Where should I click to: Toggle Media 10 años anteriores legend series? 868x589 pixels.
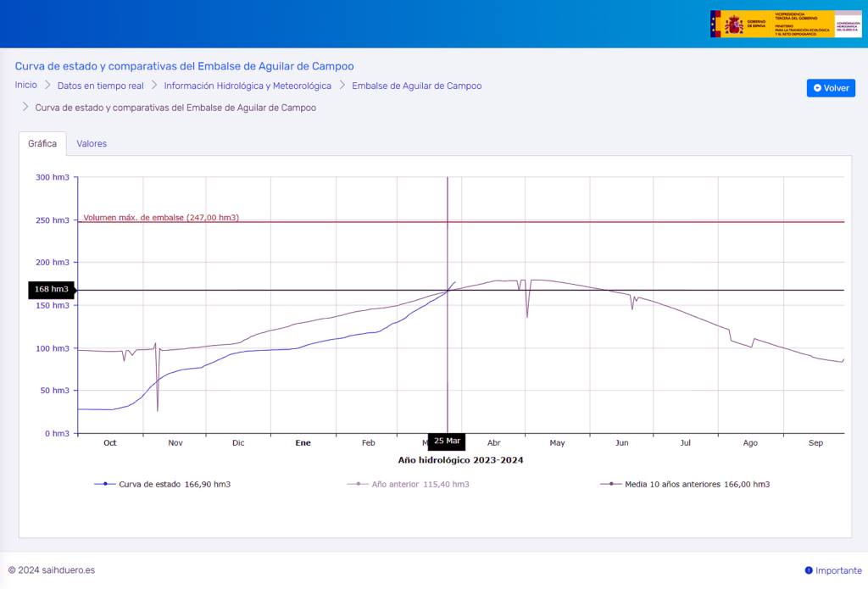pyautogui.click(x=685, y=484)
